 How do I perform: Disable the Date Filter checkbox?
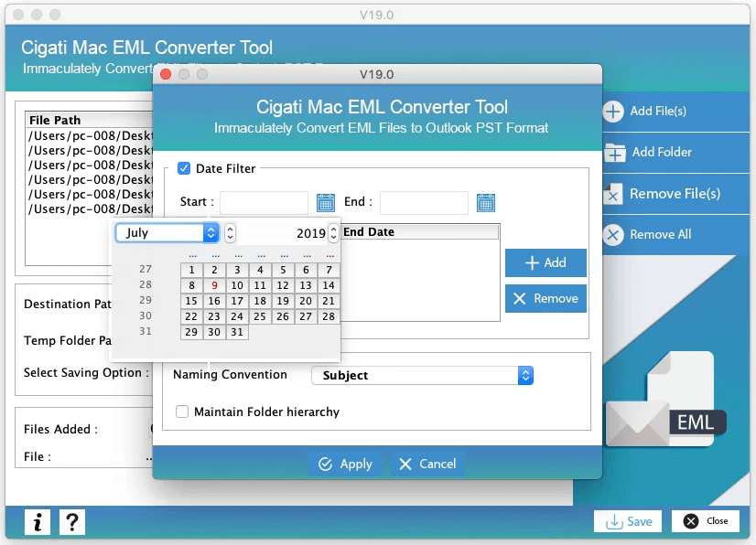coord(184,168)
